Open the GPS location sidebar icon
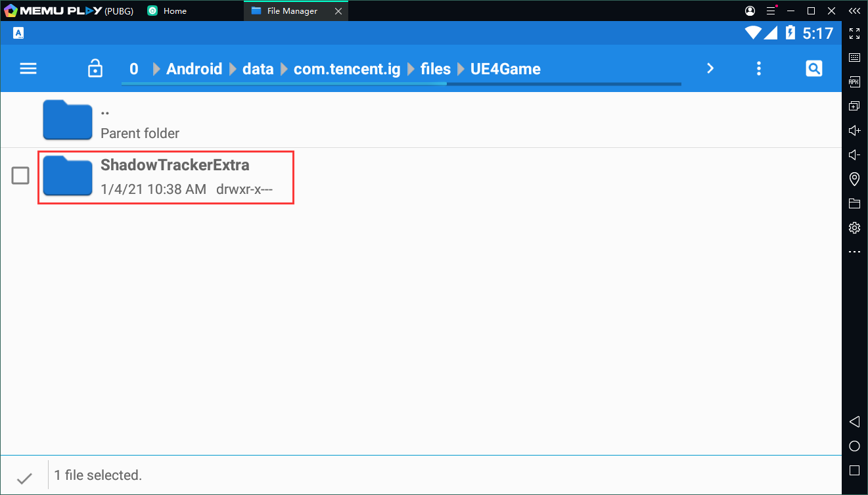868x495 pixels. click(x=854, y=179)
